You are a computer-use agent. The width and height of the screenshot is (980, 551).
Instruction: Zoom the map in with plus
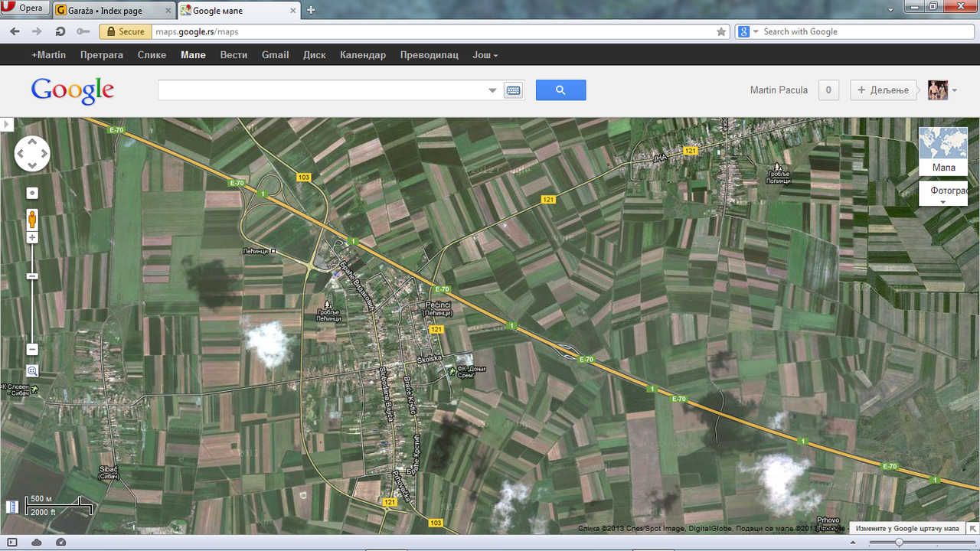pyautogui.click(x=32, y=238)
